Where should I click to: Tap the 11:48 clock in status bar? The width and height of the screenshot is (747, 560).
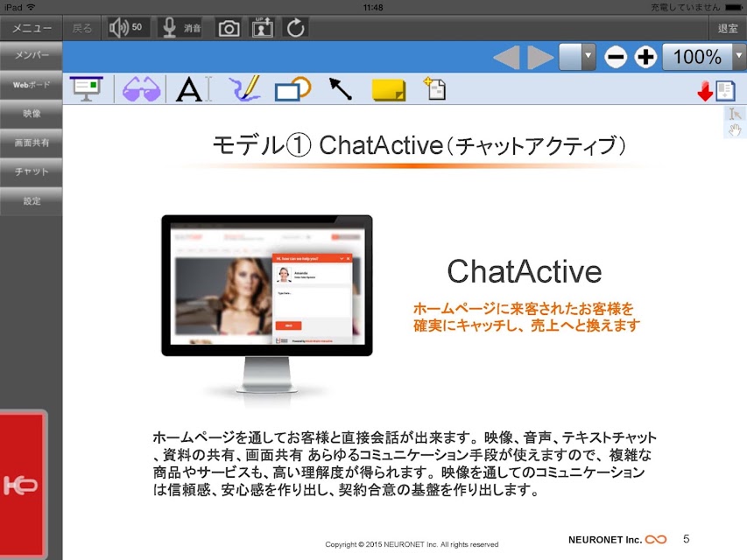coord(372,7)
